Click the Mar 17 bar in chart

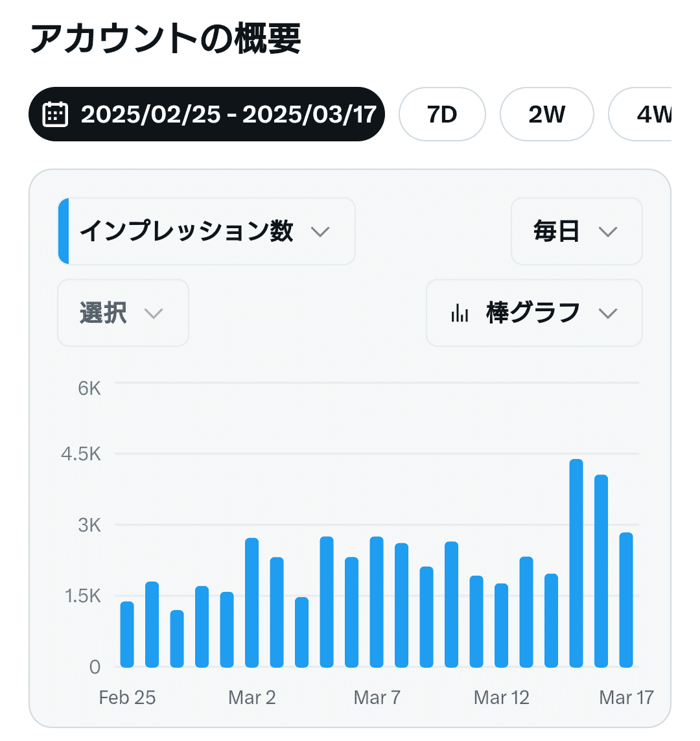click(x=626, y=600)
